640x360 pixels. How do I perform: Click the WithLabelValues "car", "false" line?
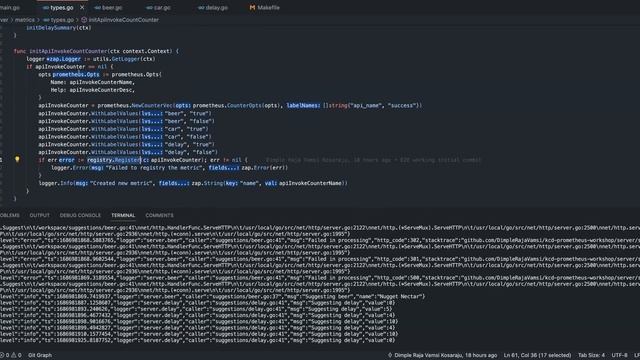point(125,137)
